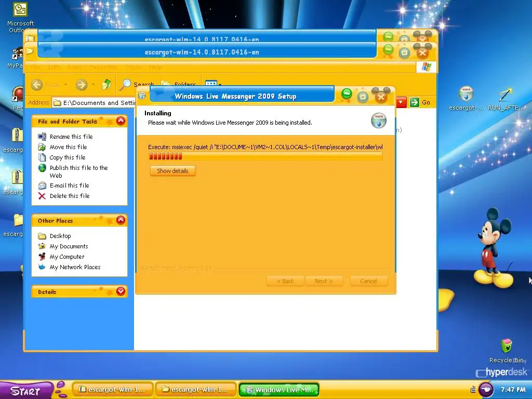Click My Computer Mickey icon
532x399 pixels.
[42, 257]
